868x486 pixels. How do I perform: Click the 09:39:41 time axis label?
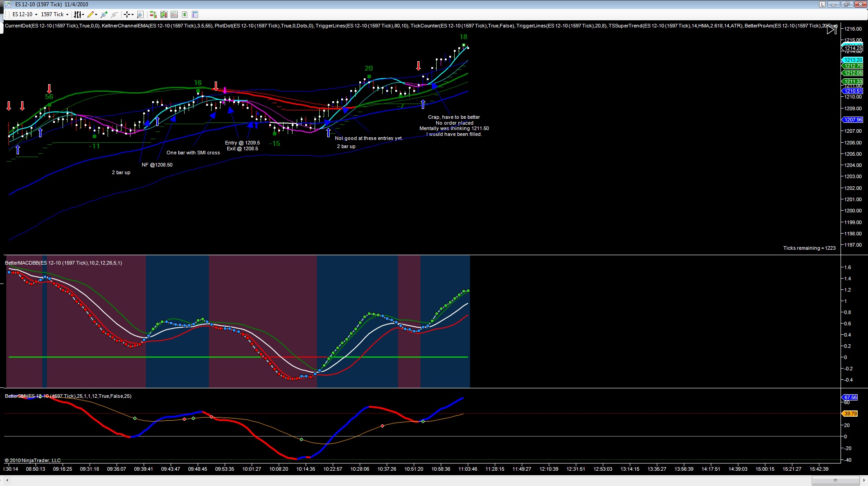[144, 469]
